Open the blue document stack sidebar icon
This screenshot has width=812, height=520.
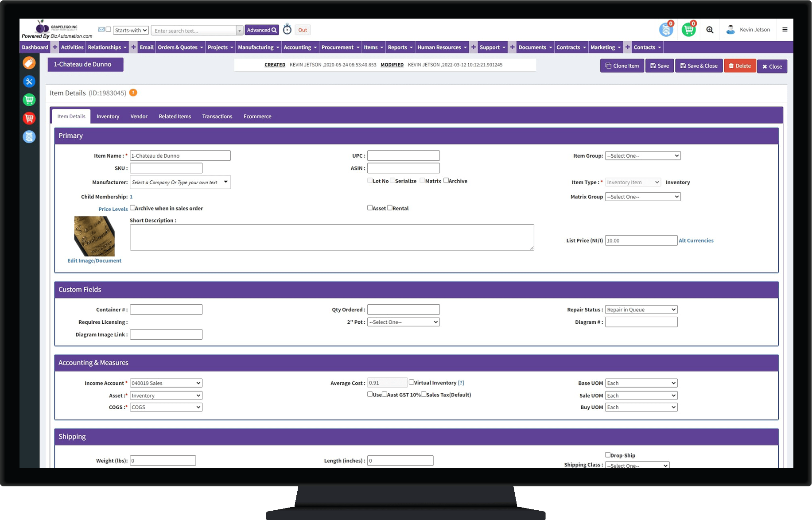tap(29, 137)
